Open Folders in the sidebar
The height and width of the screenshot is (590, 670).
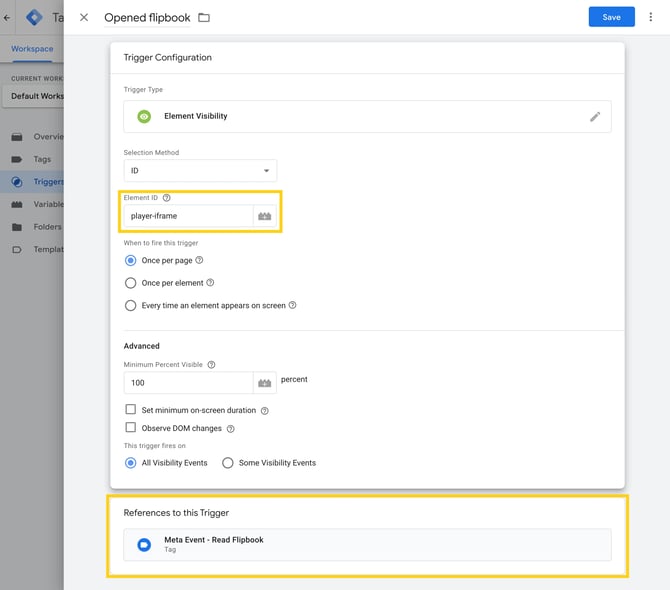pyautogui.click(x=32, y=227)
